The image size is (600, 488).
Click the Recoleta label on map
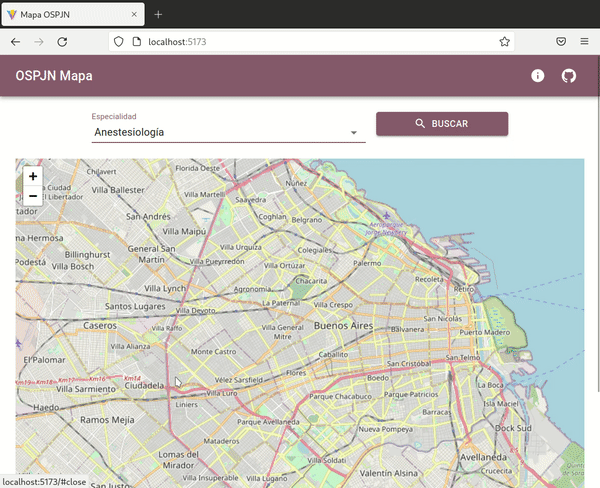[x=429, y=279]
